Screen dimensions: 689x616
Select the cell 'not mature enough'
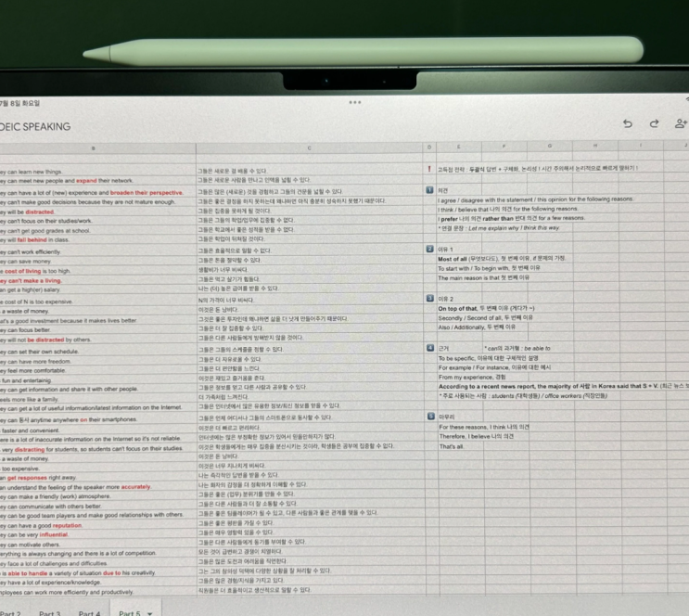tap(98, 202)
